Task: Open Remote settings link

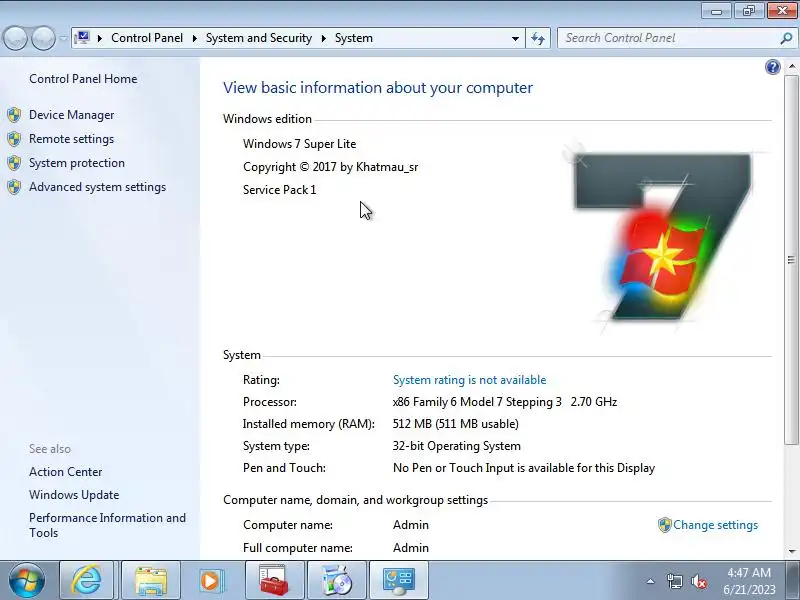Action: pyautogui.click(x=71, y=139)
